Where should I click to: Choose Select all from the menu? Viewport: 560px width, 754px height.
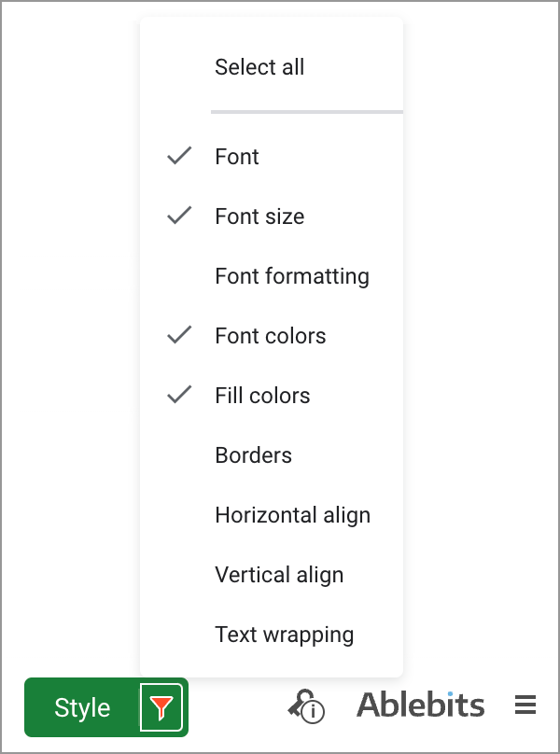(259, 66)
